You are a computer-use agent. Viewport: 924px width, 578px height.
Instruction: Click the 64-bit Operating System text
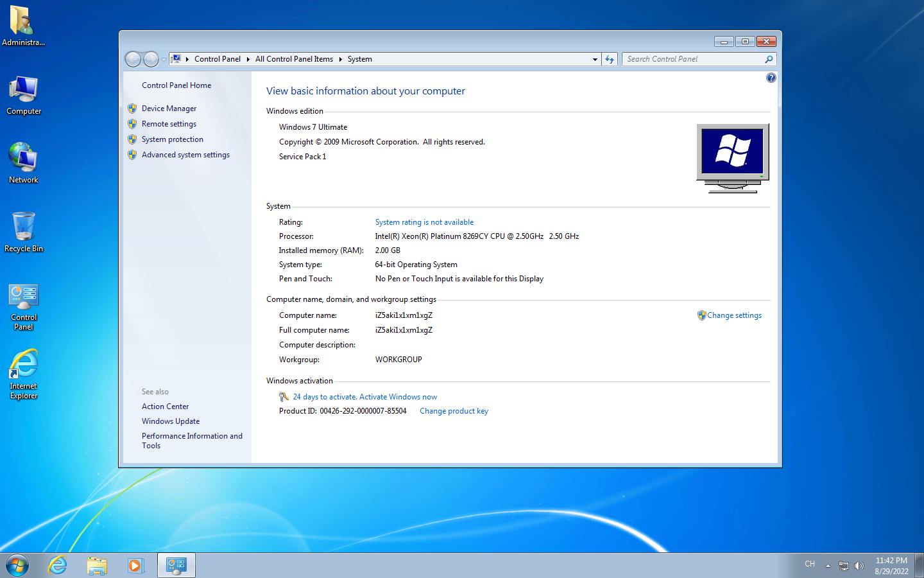point(416,265)
